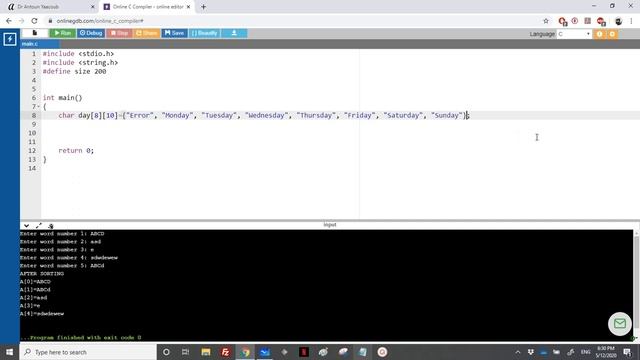
Task: Stop the running program
Action: point(119,33)
